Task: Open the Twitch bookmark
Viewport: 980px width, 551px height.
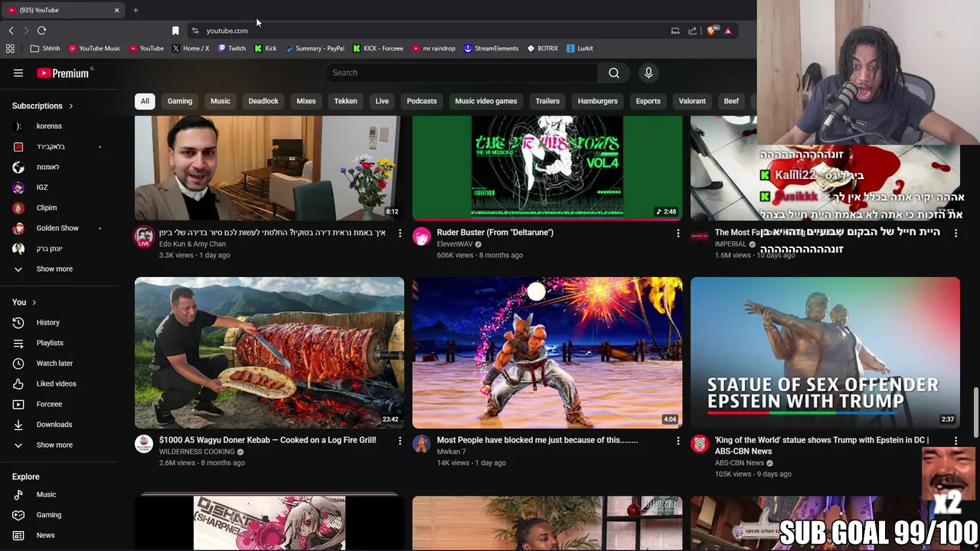Action: [x=232, y=48]
